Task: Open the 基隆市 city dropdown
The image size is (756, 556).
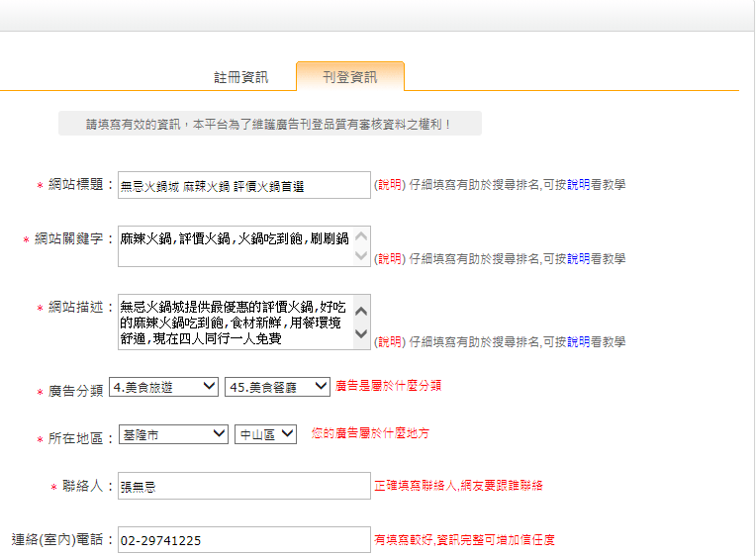Action: [x=174, y=434]
